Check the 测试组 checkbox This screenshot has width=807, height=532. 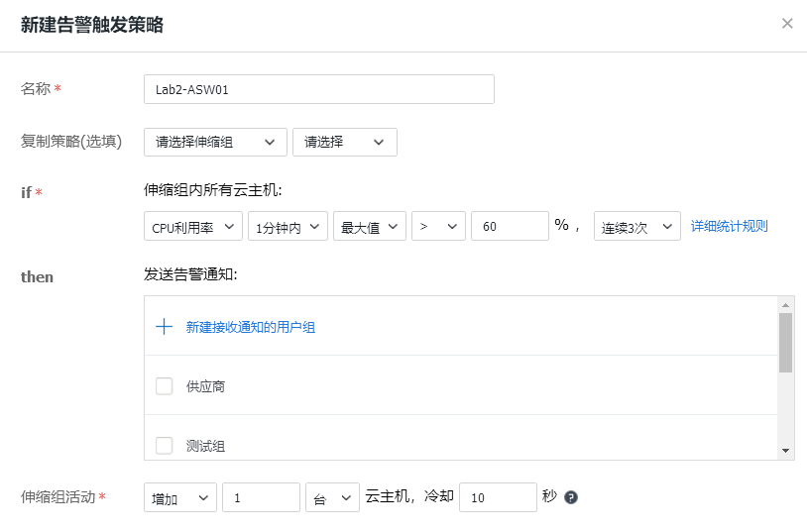[165, 446]
